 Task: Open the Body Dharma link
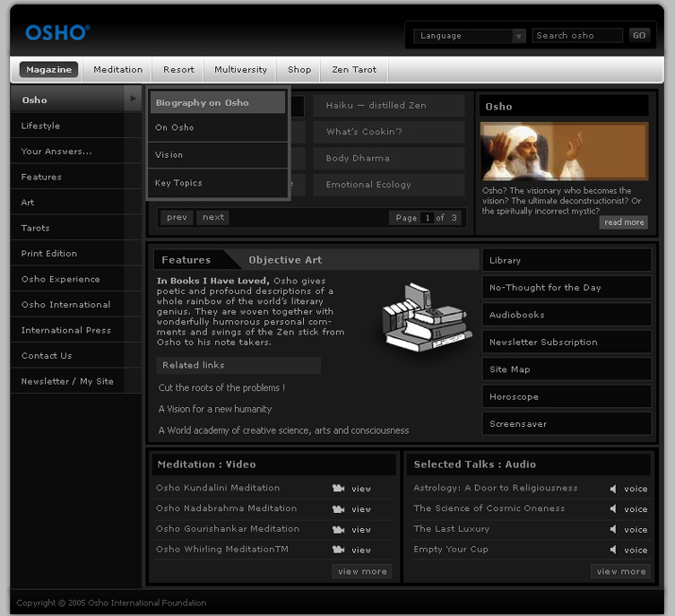point(389,158)
